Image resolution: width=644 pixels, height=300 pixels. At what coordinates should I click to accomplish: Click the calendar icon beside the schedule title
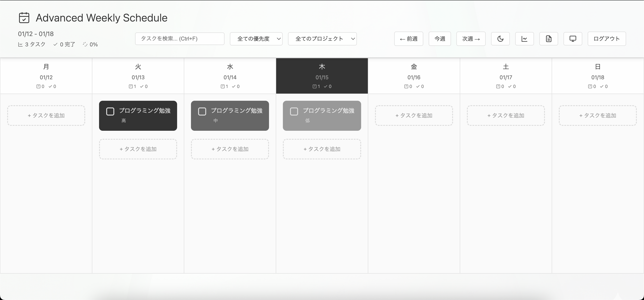point(24,17)
